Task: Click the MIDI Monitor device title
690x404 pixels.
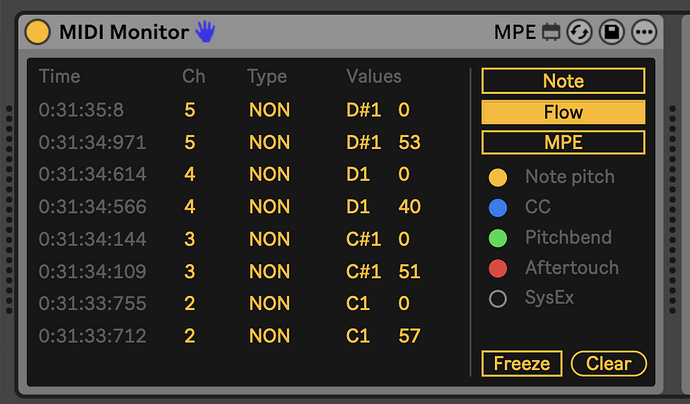Action: (x=124, y=32)
